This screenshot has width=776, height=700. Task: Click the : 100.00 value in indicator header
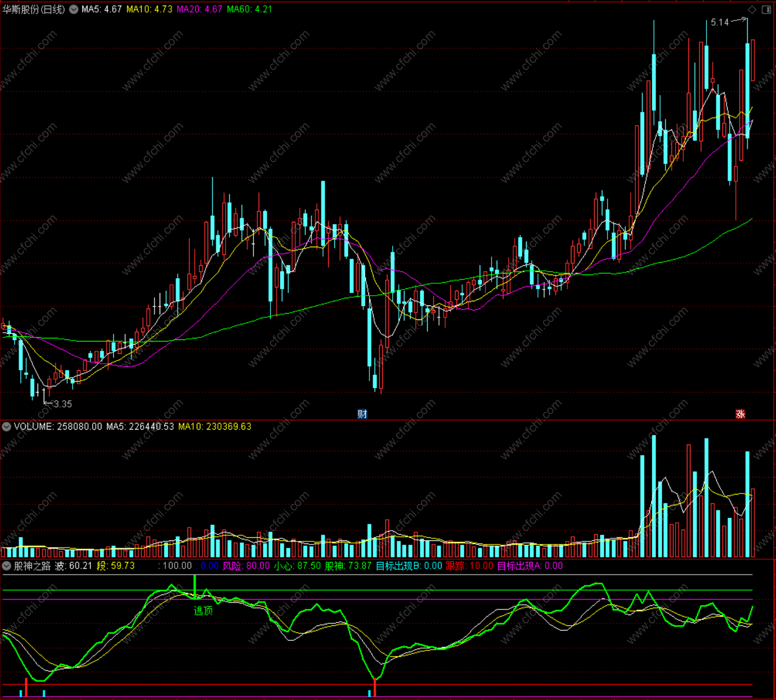pos(175,566)
